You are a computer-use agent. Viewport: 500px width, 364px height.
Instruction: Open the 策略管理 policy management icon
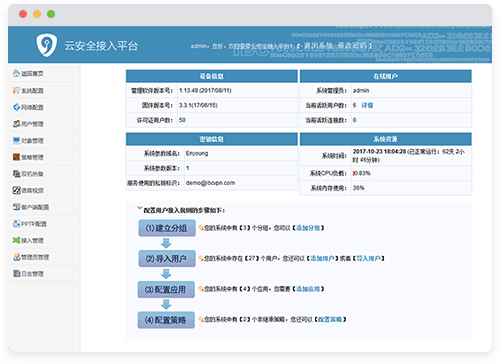[x=16, y=157]
